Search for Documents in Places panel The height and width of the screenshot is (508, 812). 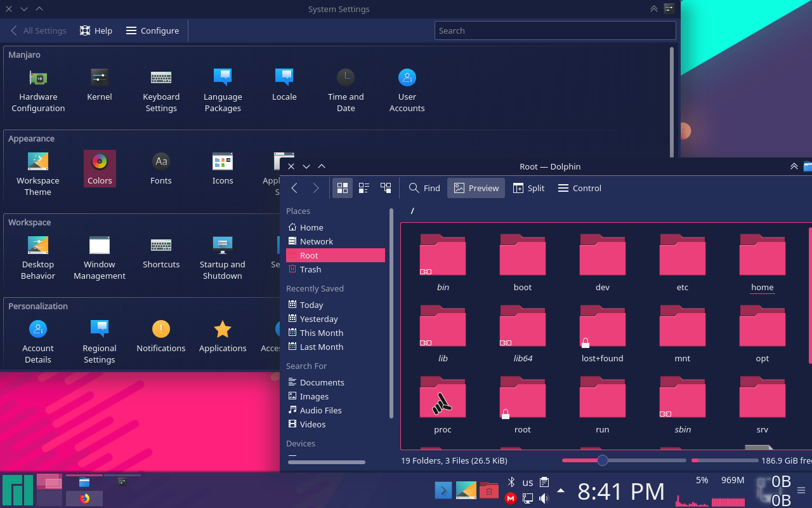click(336, 382)
